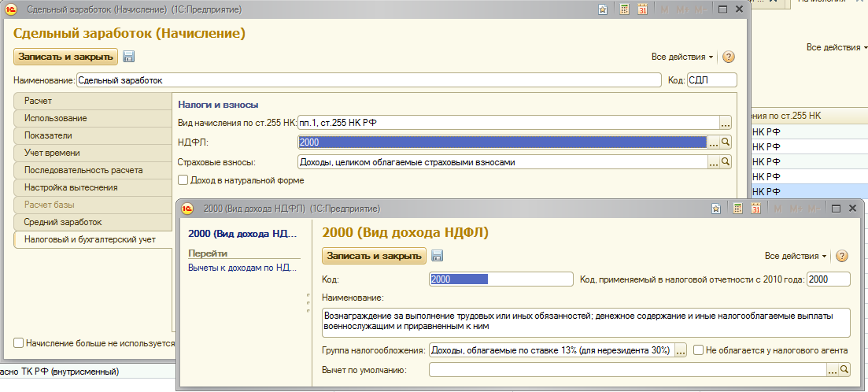Viewport: 868px width, 392px height.
Task: Switch to Средний заработок tab
Action: tap(92, 222)
